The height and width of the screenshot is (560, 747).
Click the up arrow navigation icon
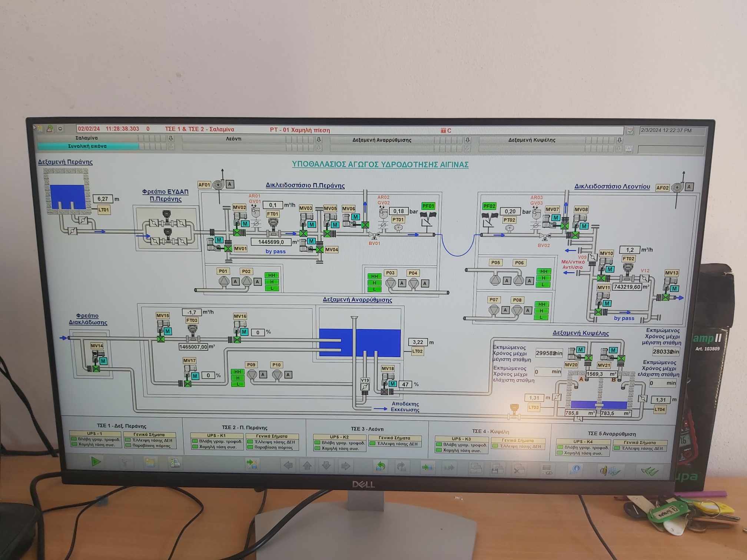click(x=307, y=465)
